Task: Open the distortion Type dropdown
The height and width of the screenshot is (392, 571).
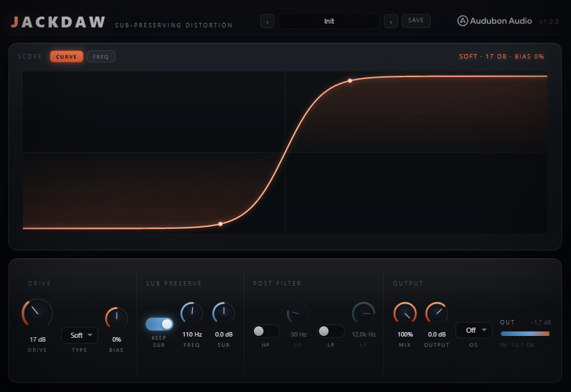Action: coord(79,335)
